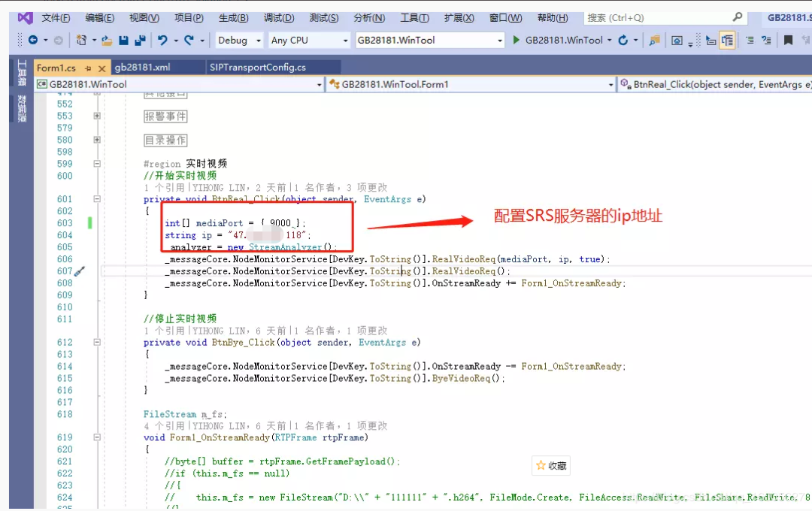Screen dimensions: 812x511
Task: Collapse the BtnBye_Click method at line 612
Action: click(x=97, y=342)
